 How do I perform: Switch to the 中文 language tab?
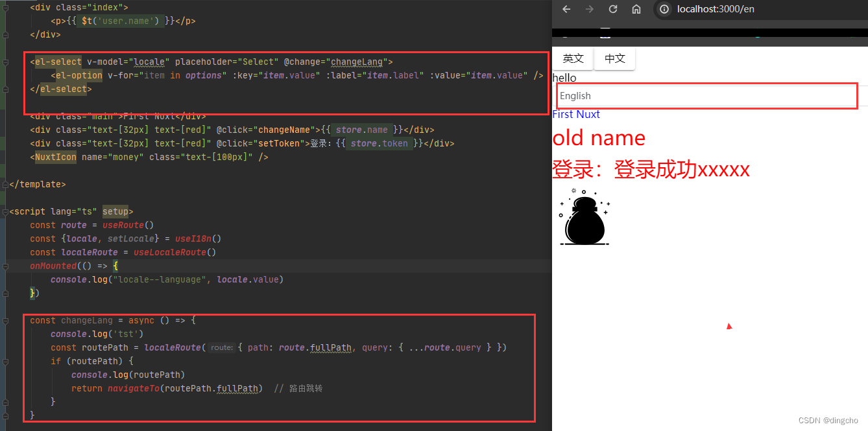click(614, 58)
